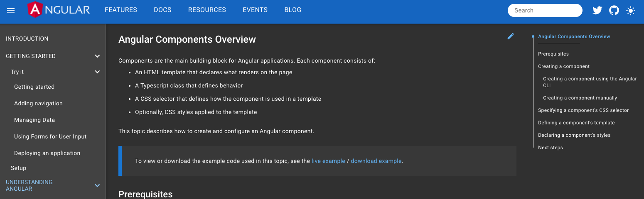Screen dimensions: 644x199
Task: Jump to Defining a component's template
Action: point(576,123)
